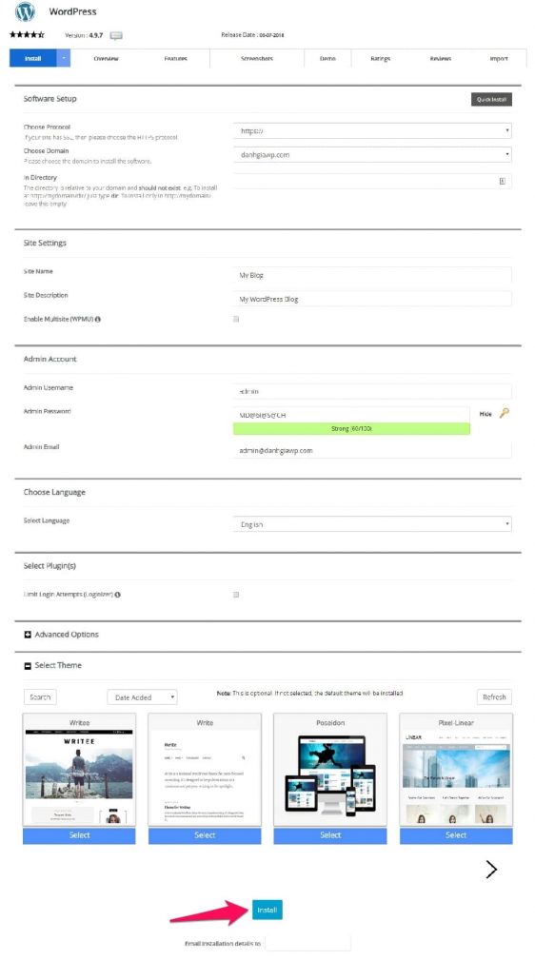Select the Writee theme
Screen dimensions: 535x980
click(79, 835)
